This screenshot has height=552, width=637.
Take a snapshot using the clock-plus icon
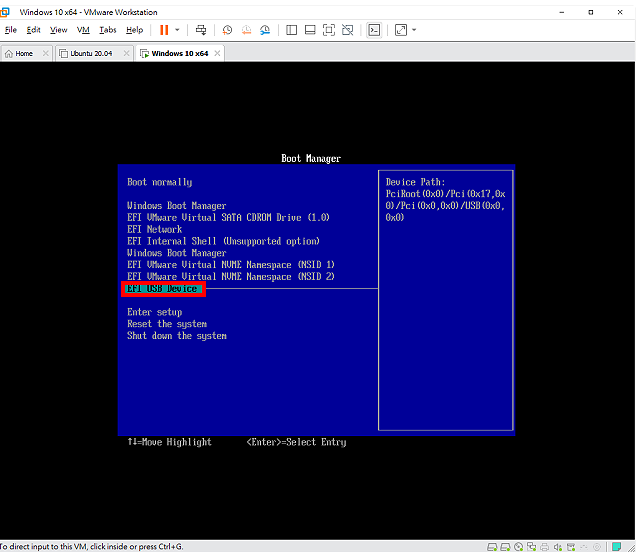pyautogui.click(x=227, y=30)
